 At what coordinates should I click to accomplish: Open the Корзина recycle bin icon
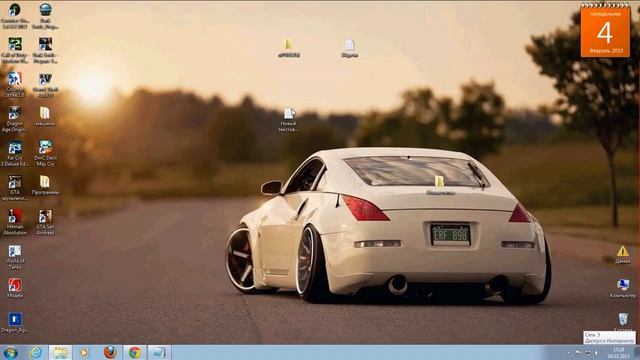tap(623, 321)
